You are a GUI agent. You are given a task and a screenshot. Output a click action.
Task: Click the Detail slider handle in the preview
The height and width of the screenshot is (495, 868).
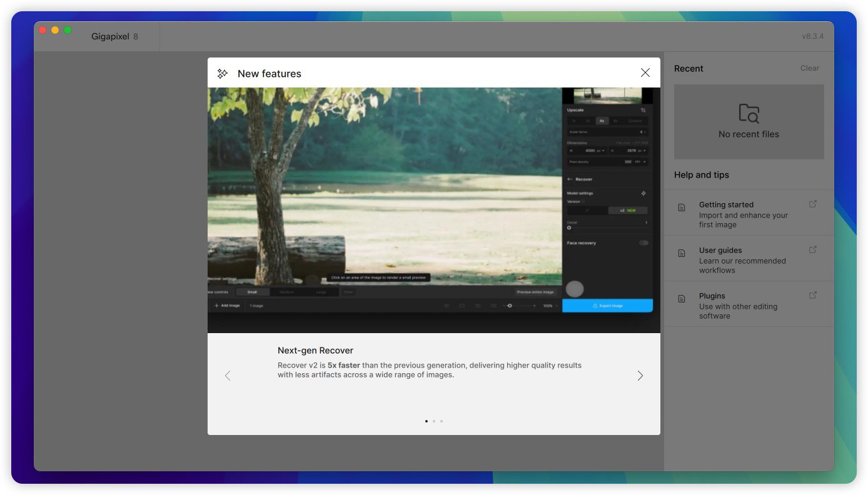pos(569,228)
